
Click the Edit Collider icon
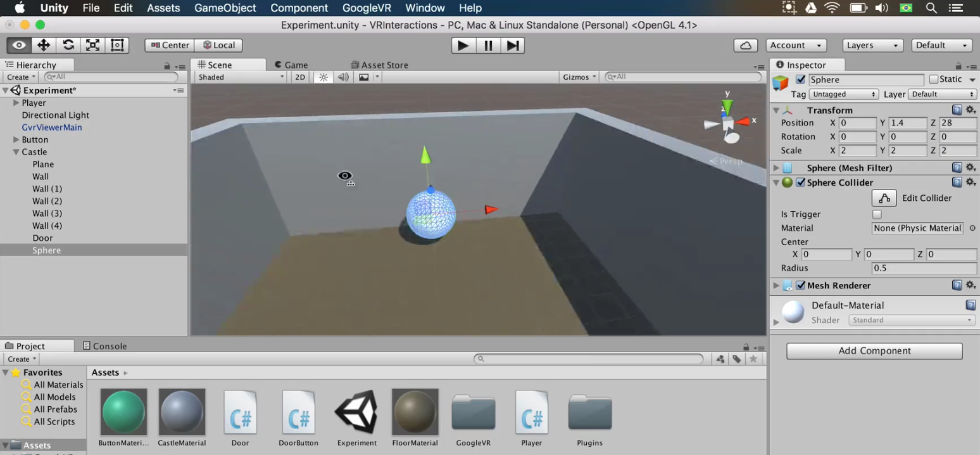pos(884,198)
